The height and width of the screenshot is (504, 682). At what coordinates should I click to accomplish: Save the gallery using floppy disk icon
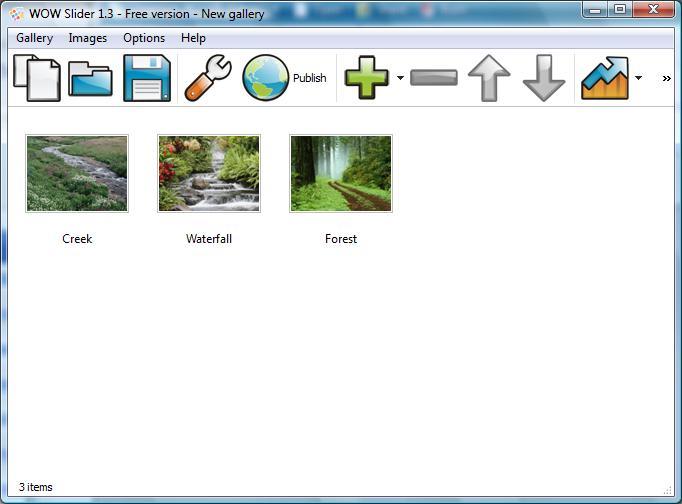click(147, 78)
